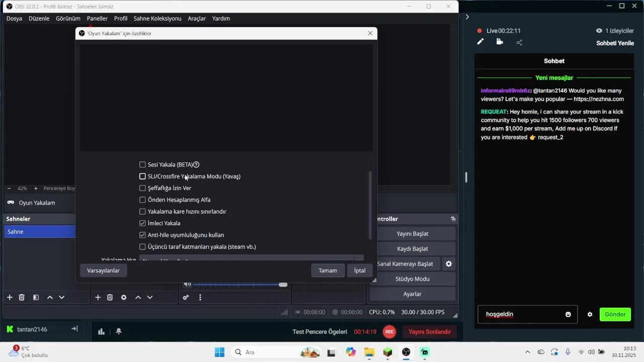Uncheck Anti-hile uyumluluğunu kullan checkbox

[142, 235]
